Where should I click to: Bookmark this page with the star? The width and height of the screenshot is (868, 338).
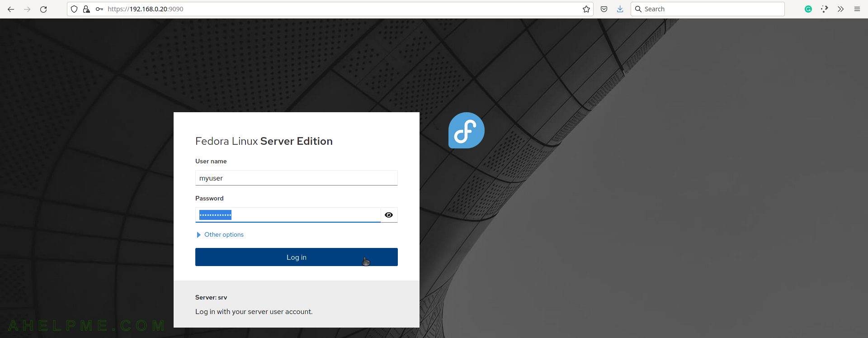pos(586,9)
